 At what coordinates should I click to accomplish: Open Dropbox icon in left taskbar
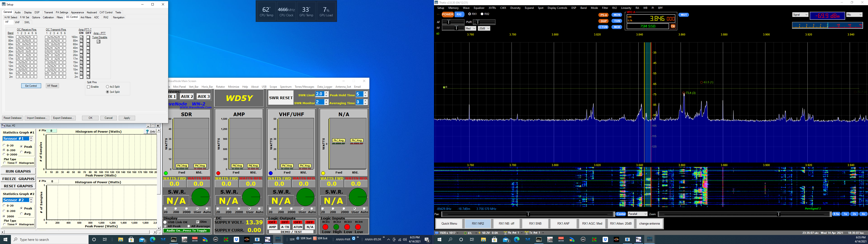(x=236, y=240)
